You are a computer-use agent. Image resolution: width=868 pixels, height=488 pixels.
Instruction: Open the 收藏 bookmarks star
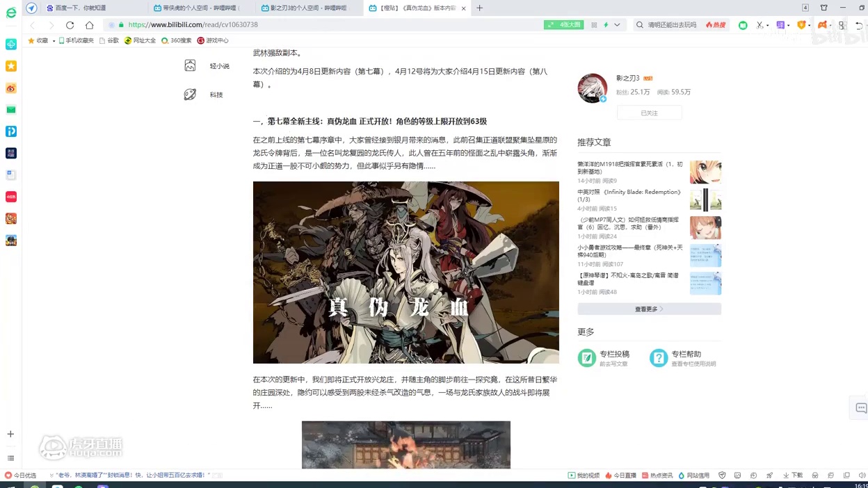pos(38,41)
